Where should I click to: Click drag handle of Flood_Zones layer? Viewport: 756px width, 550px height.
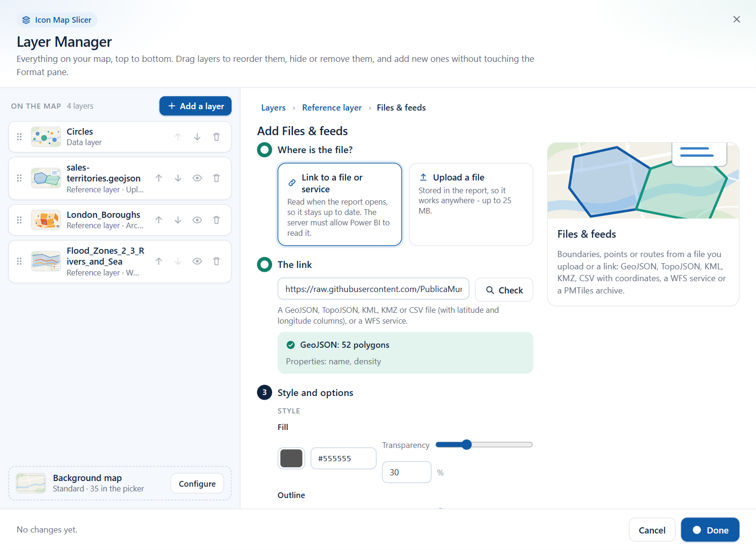[x=19, y=261]
